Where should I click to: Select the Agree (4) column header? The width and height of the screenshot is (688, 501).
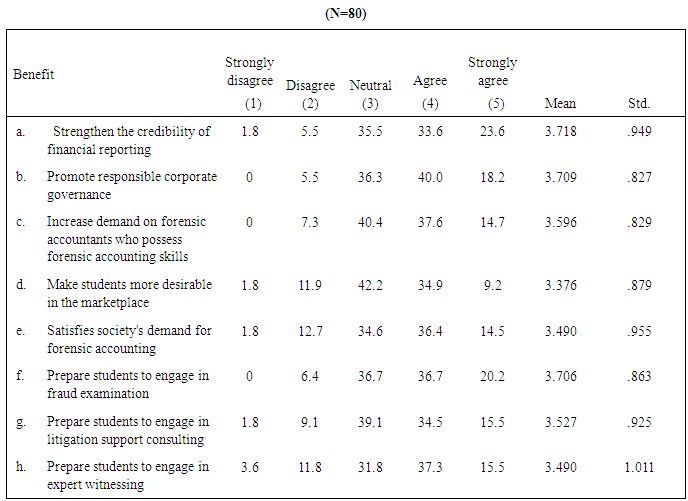pyautogui.click(x=430, y=91)
